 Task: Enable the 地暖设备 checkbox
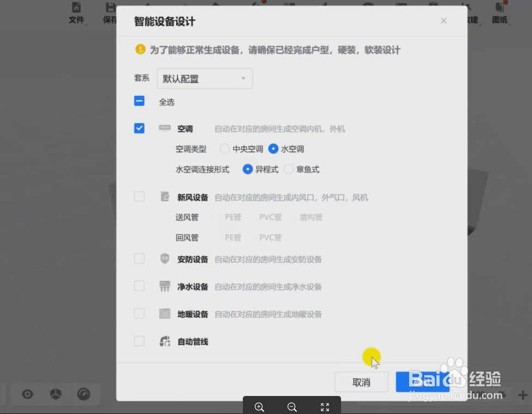click(x=139, y=313)
